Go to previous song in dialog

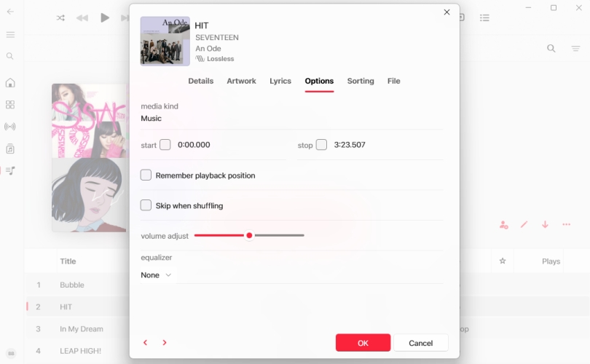point(145,343)
